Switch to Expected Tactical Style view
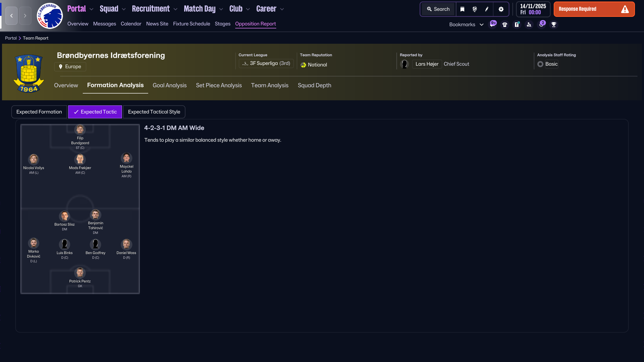The width and height of the screenshot is (644, 362). pos(154,112)
